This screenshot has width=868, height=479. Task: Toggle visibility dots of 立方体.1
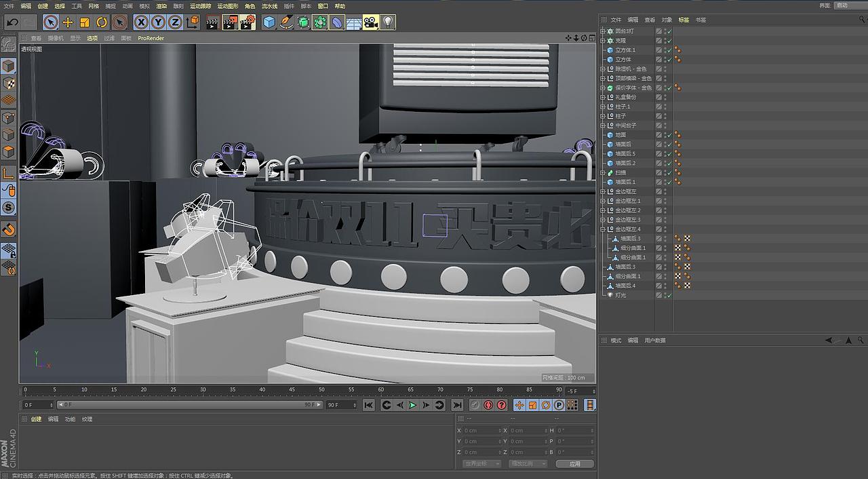(665, 50)
